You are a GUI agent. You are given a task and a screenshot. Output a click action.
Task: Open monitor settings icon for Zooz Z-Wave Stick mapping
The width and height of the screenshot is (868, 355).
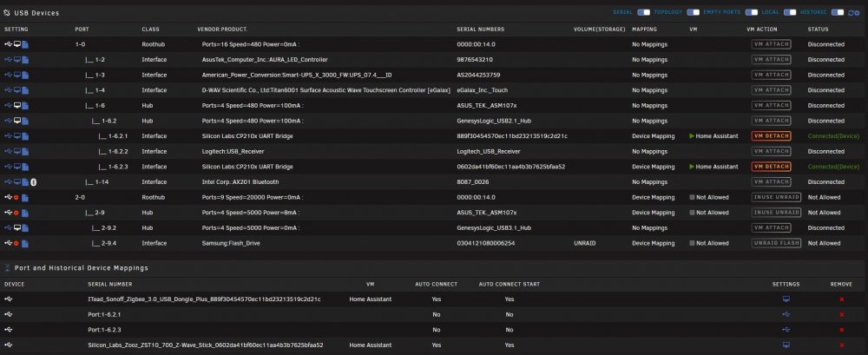786,345
